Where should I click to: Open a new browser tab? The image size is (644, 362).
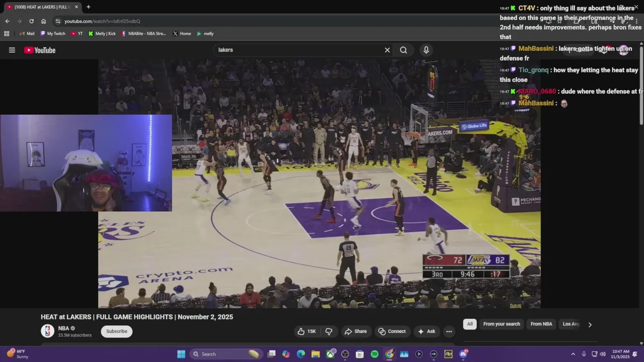tap(89, 7)
